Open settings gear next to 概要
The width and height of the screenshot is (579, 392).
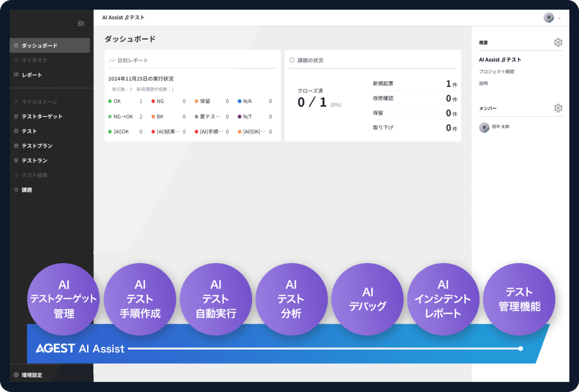tap(558, 42)
